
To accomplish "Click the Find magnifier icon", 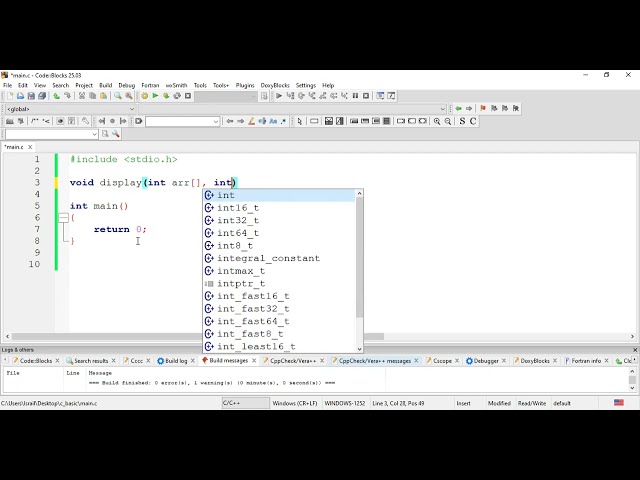I will pyautogui.click(x=118, y=96).
